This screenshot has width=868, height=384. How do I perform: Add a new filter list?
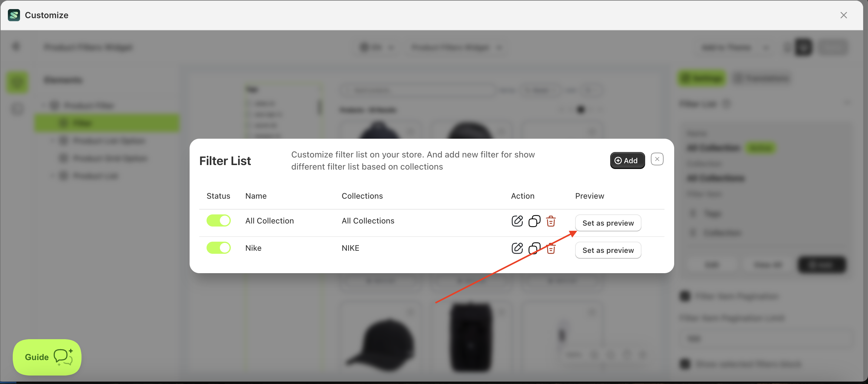[627, 160]
